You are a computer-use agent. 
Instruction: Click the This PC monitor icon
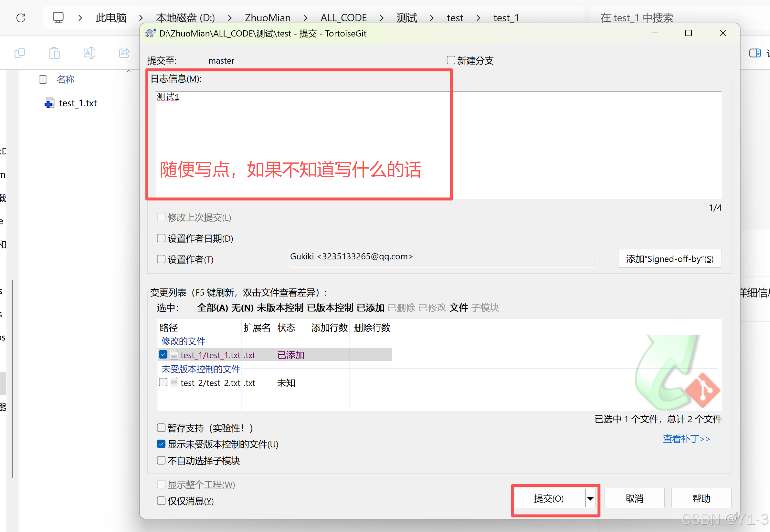58,17
